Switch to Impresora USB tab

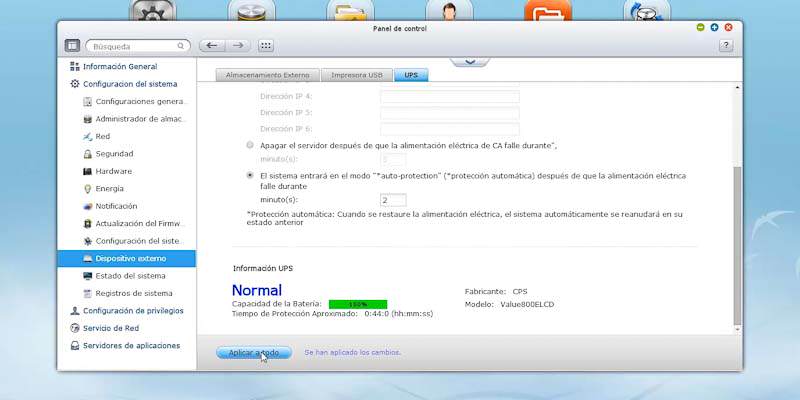[357, 75]
